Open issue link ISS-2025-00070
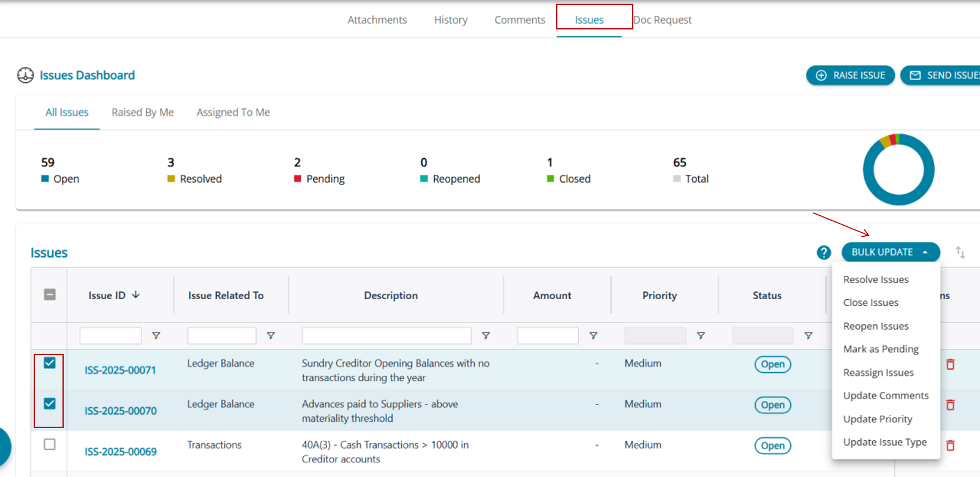Viewport: 980px width, 477px height. tap(121, 411)
